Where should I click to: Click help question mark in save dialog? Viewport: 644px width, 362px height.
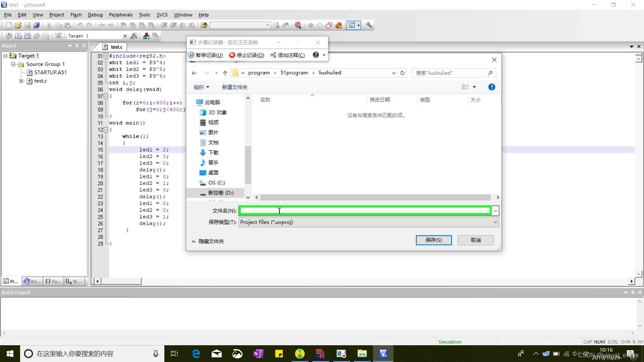[492, 87]
